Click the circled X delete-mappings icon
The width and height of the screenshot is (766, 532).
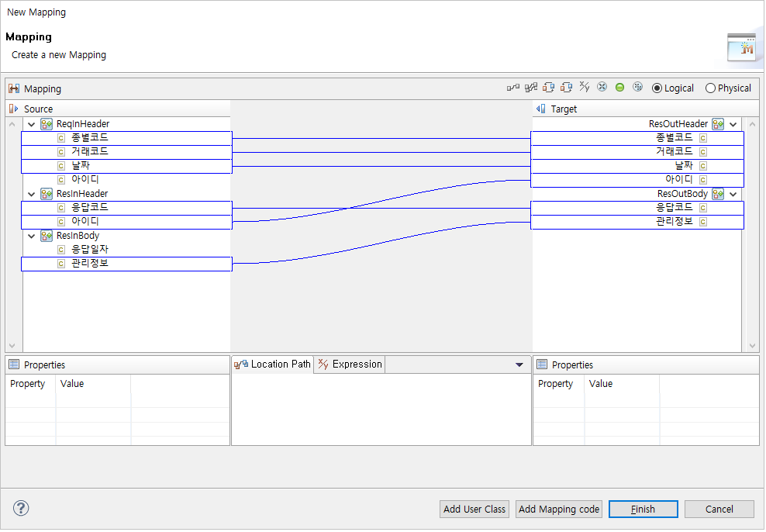point(602,87)
